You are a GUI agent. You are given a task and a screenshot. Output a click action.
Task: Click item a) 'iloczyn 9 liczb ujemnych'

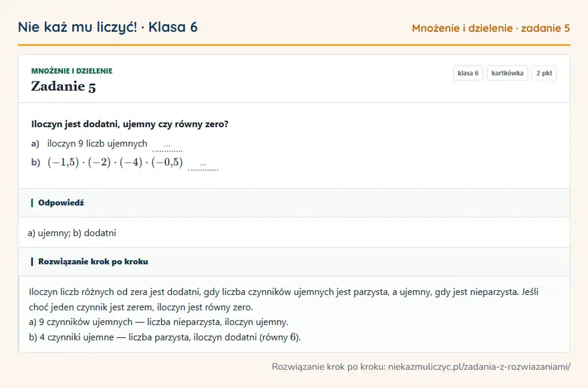(97, 143)
